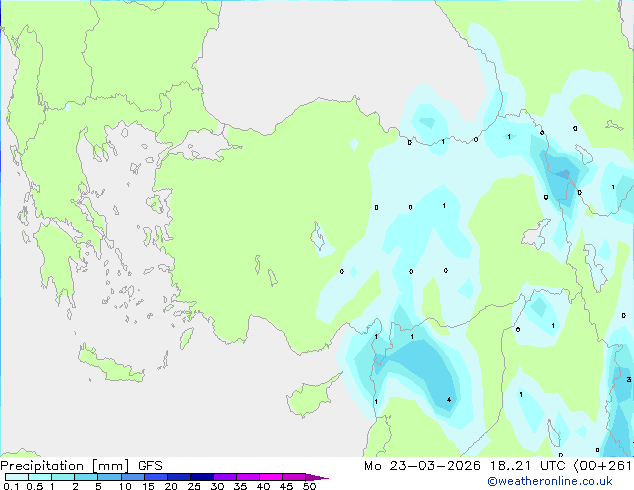Viewport: 634px width, 490px height.
Task: Click the '0.5' legend scale label
Action: click(35, 486)
